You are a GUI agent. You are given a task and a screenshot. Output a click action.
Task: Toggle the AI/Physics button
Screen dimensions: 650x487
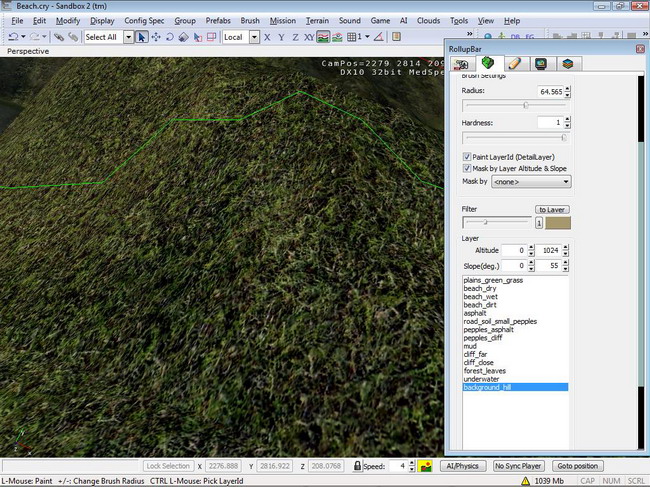[x=462, y=466]
